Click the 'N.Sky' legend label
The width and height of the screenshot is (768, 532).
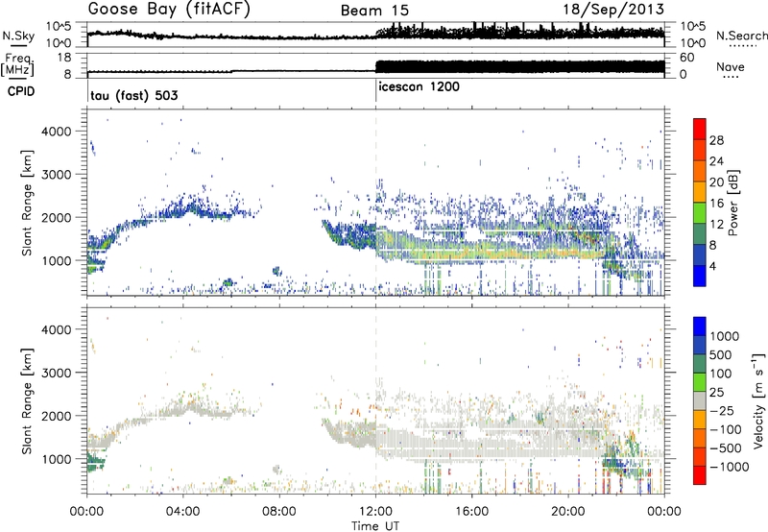18,36
